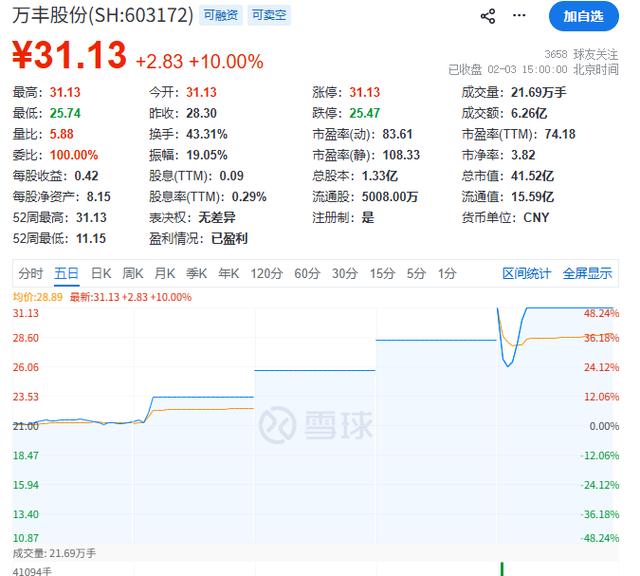Click the share icon
The width and height of the screenshot is (640, 576).
point(488,16)
